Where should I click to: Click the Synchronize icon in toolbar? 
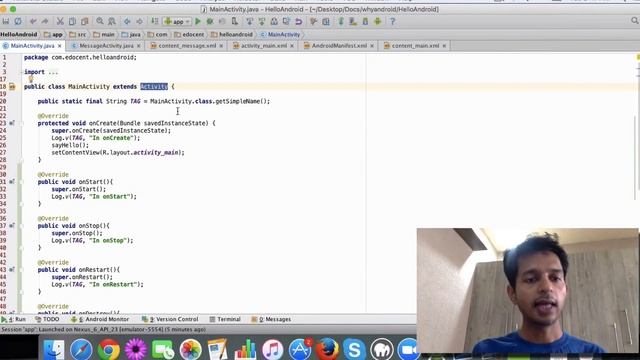click(x=18, y=21)
